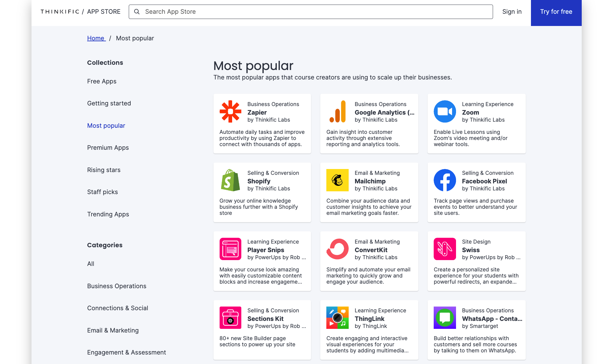
Task: Click the Mailchimp monkey icon
Action: (337, 180)
